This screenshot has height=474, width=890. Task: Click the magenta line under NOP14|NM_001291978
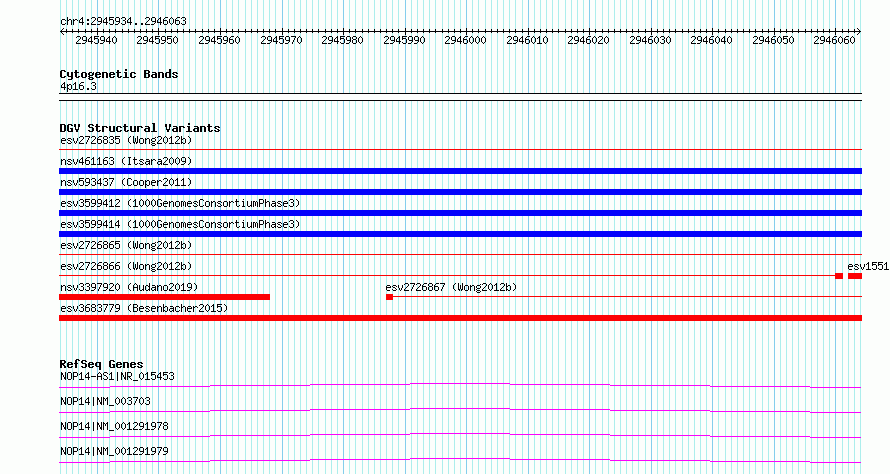point(460,436)
